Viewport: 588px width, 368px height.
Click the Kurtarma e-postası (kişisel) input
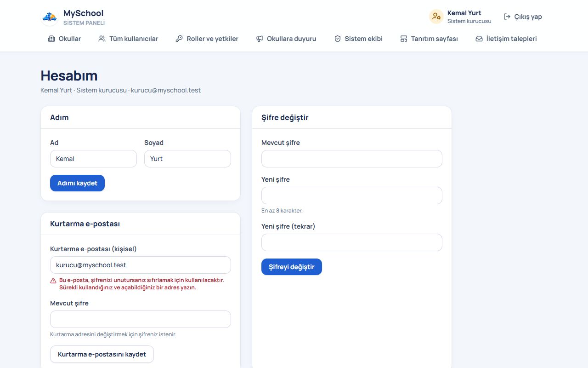(x=141, y=265)
